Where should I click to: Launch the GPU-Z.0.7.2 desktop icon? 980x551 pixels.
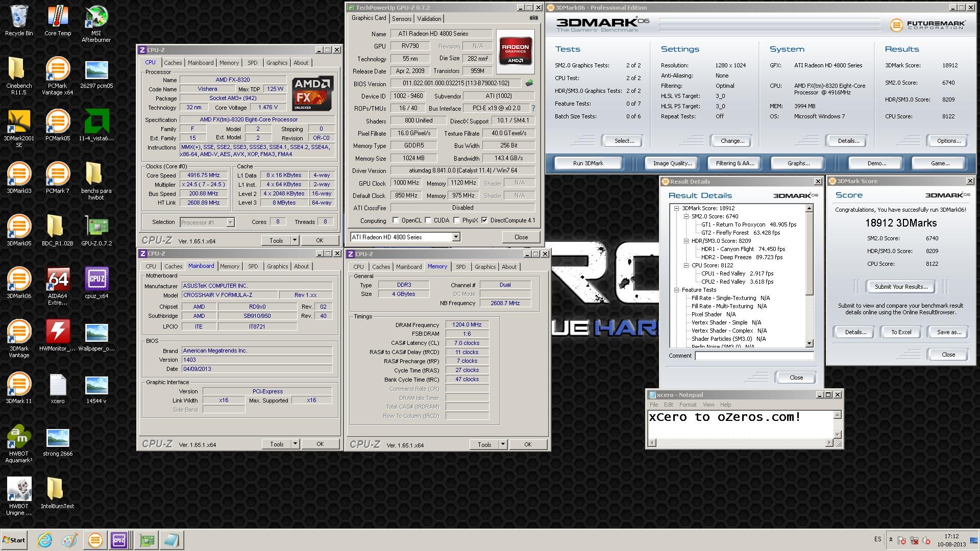[96, 231]
